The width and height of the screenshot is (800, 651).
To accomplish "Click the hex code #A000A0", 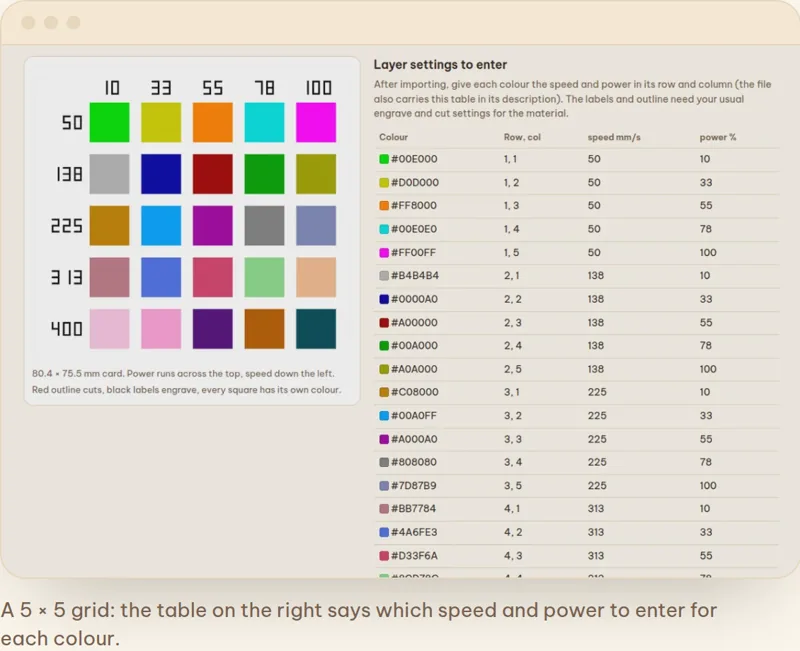I will (x=414, y=439).
